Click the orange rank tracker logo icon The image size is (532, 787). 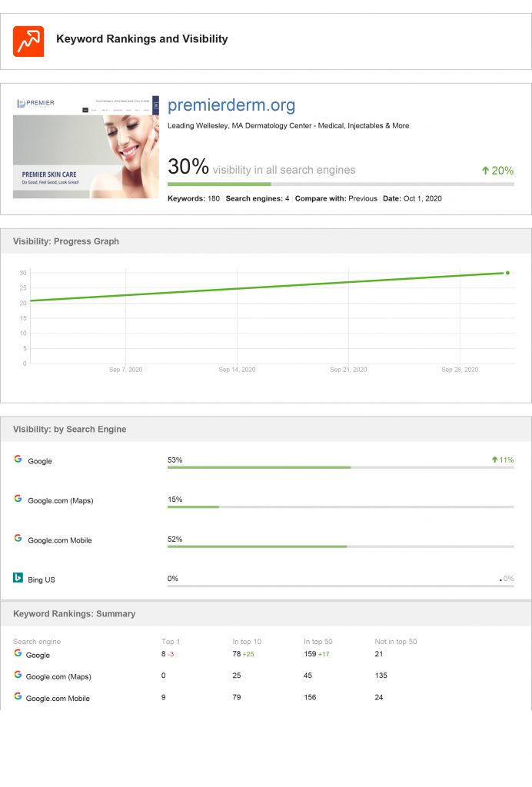click(28, 42)
